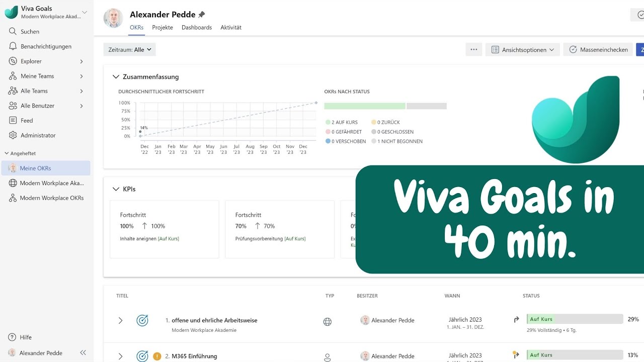Open the Administrator gear icon
644x362 pixels.
(13, 135)
